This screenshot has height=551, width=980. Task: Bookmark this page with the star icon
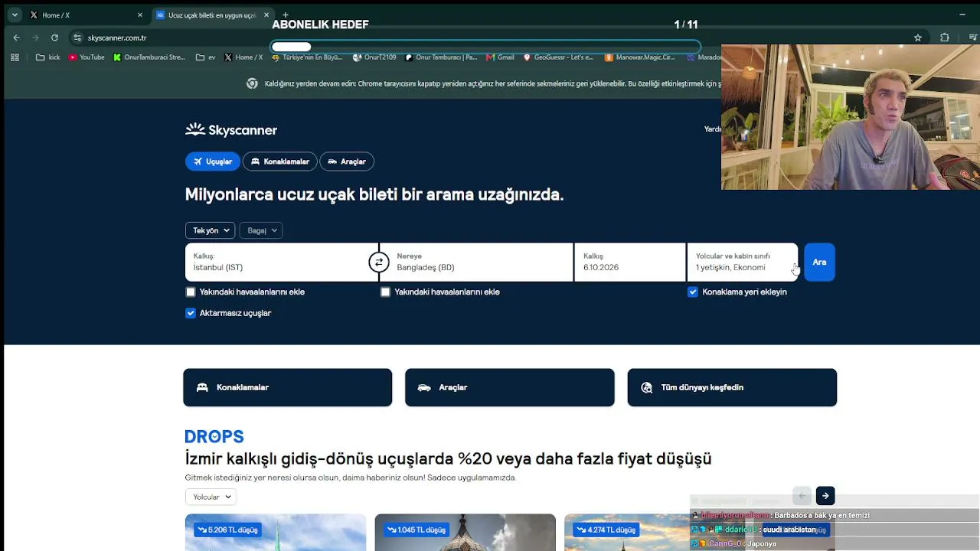pos(918,37)
